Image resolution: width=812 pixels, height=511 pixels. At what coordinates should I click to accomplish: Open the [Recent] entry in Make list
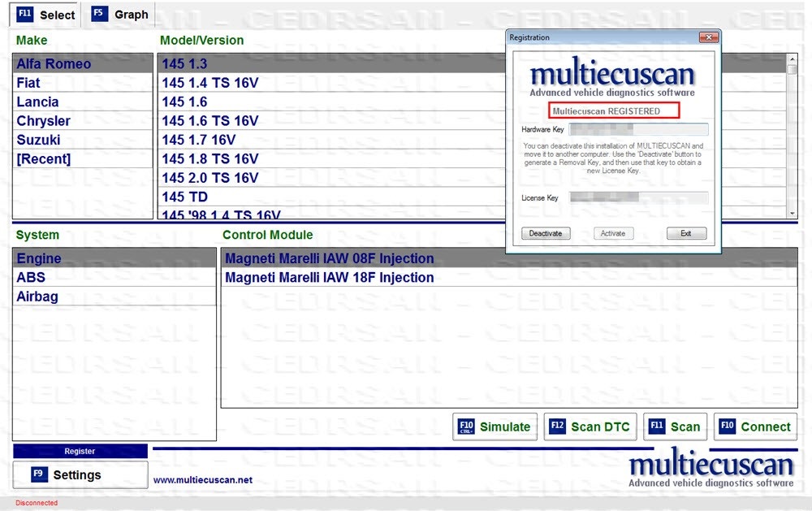click(83, 159)
